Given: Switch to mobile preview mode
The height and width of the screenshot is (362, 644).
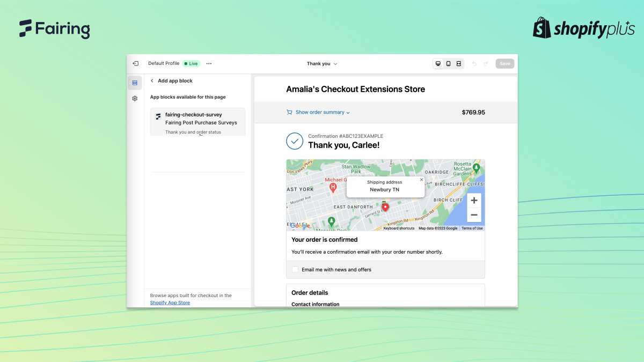Looking at the screenshot, I should click(x=448, y=63).
